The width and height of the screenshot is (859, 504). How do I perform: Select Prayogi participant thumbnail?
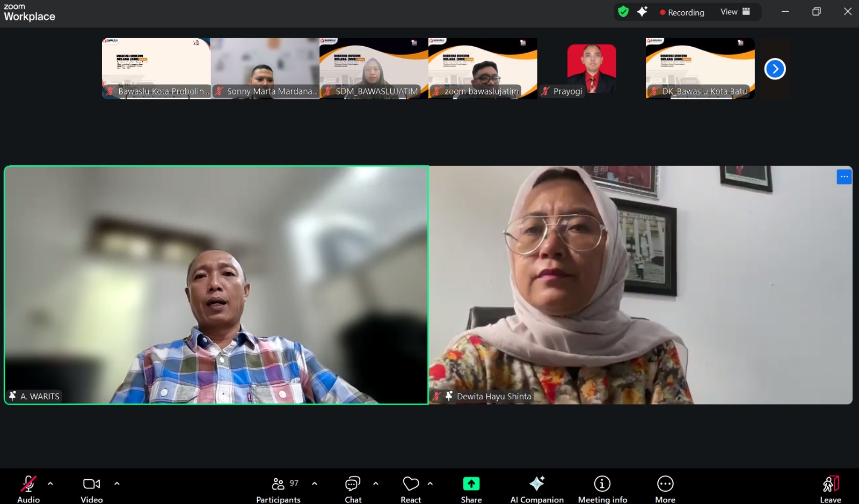592,68
